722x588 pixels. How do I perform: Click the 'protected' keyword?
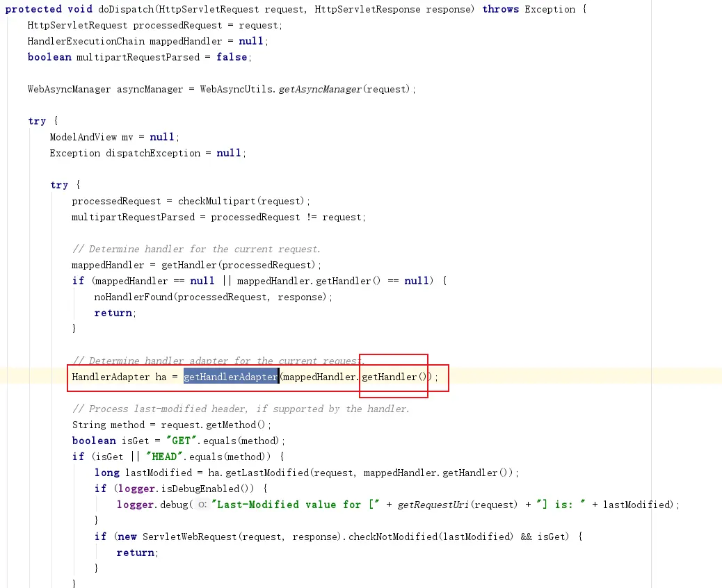pos(33,9)
